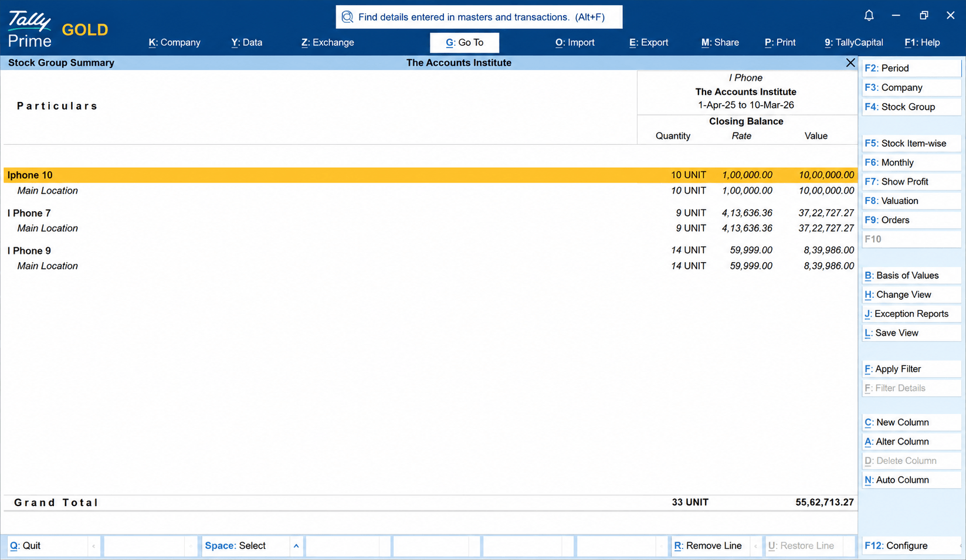Open F8: Valuation options
Viewport: 966px width, 560px height.
point(911,201)
